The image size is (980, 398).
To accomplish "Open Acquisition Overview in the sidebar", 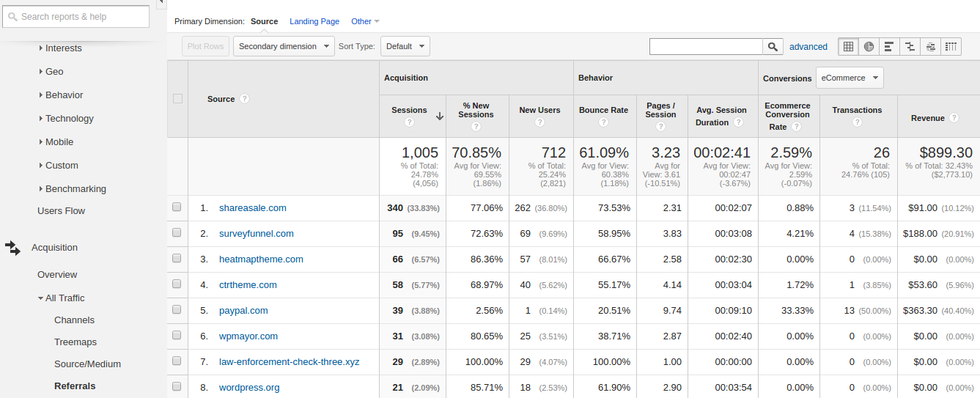I will 57,275.
